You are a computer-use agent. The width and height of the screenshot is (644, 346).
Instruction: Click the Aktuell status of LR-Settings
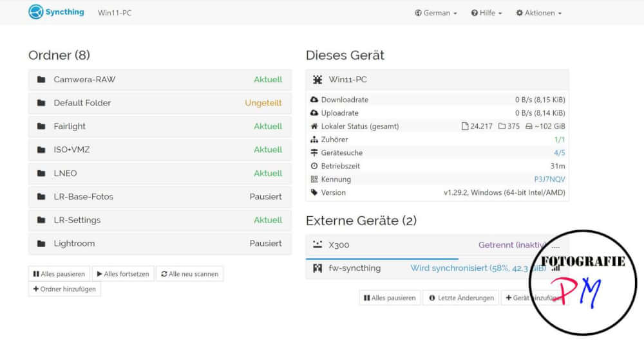[x=268, y=220]
